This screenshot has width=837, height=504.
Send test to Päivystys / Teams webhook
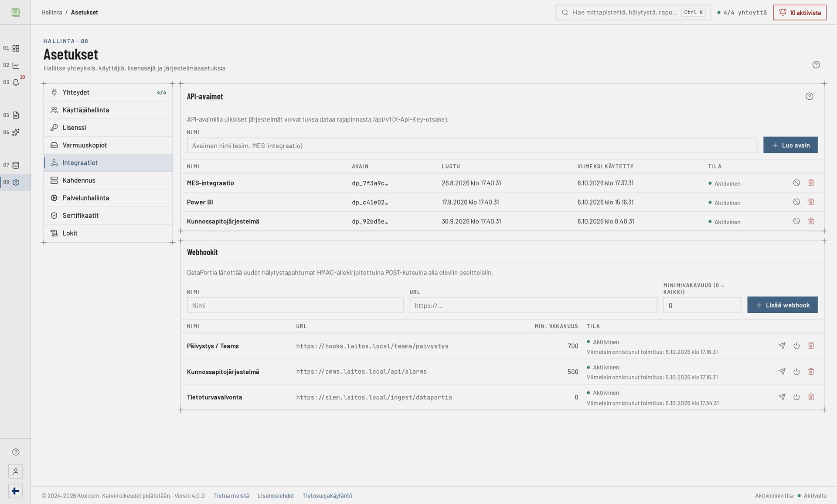coord(782,346)
